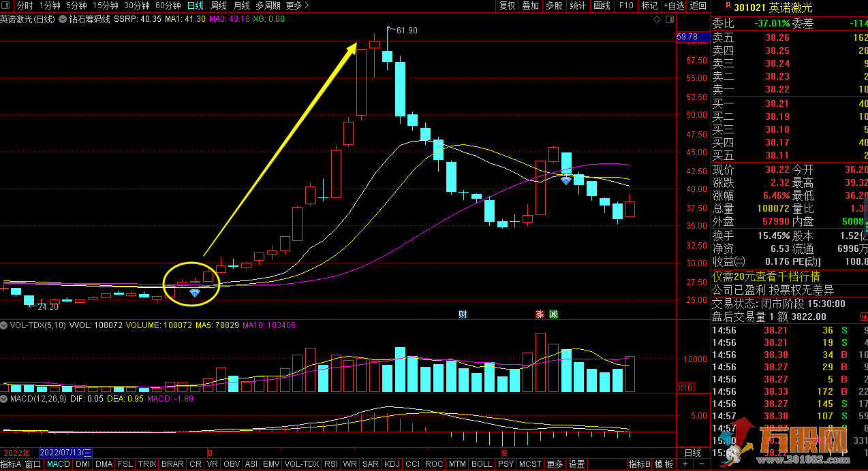Click the 财 marker icon on chart

(463, 314)
